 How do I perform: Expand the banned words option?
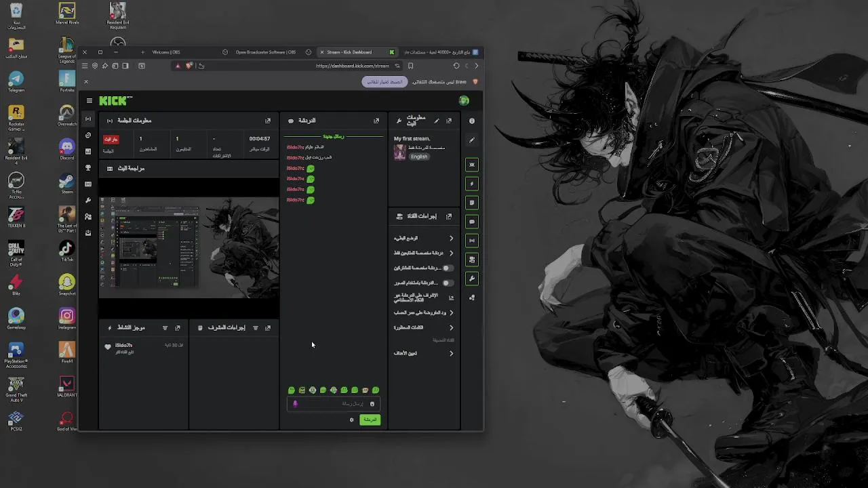(423, 327)
